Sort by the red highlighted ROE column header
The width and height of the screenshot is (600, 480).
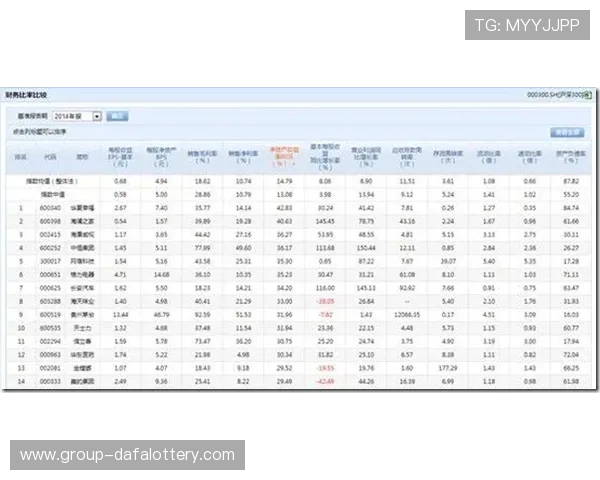coord(284,157)
